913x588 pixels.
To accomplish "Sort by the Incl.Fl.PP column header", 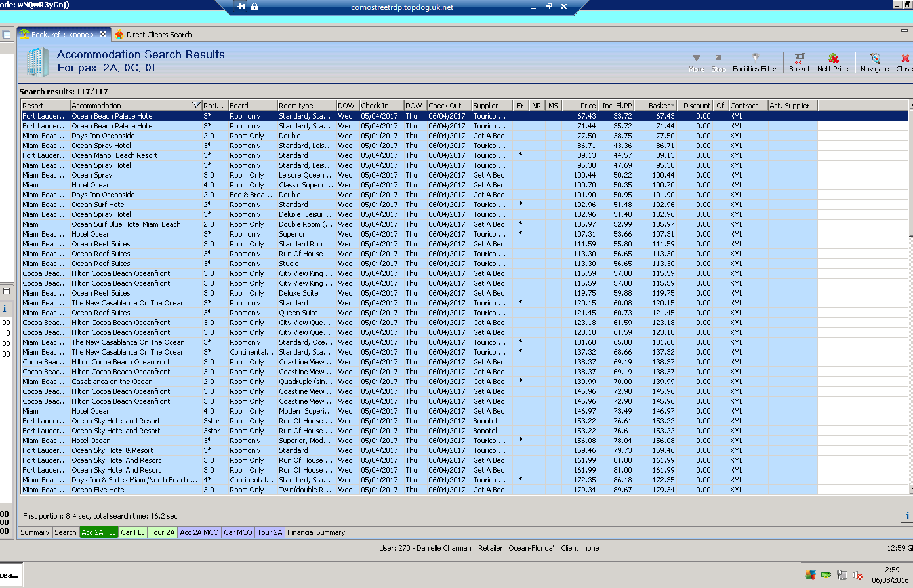I will (x=616, y=105).
